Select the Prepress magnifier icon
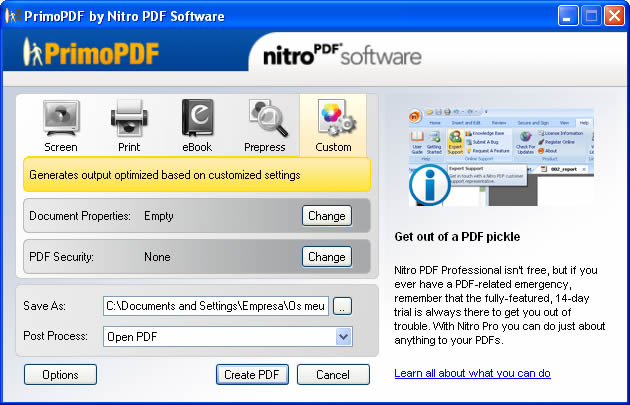 click(268, 118)
